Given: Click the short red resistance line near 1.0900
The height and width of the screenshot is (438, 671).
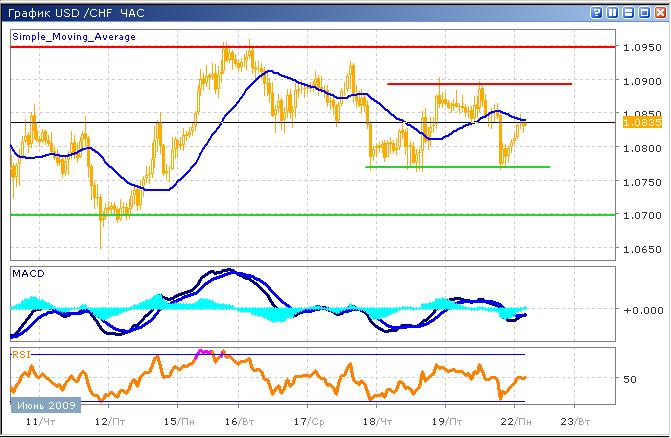Looking at the screenshot, I should [480, 83].
